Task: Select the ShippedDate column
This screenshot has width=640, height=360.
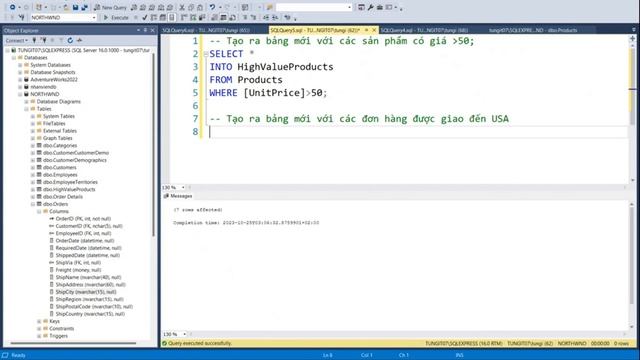Action: tap(88, 255)
